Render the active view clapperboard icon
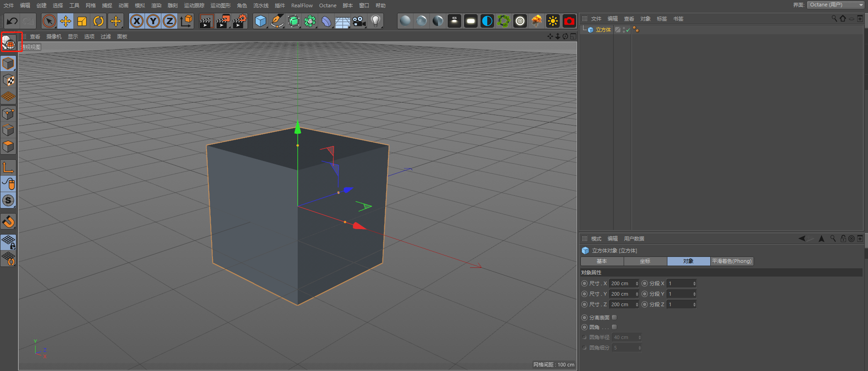868x371 pixels. click(x=206, y=21)
